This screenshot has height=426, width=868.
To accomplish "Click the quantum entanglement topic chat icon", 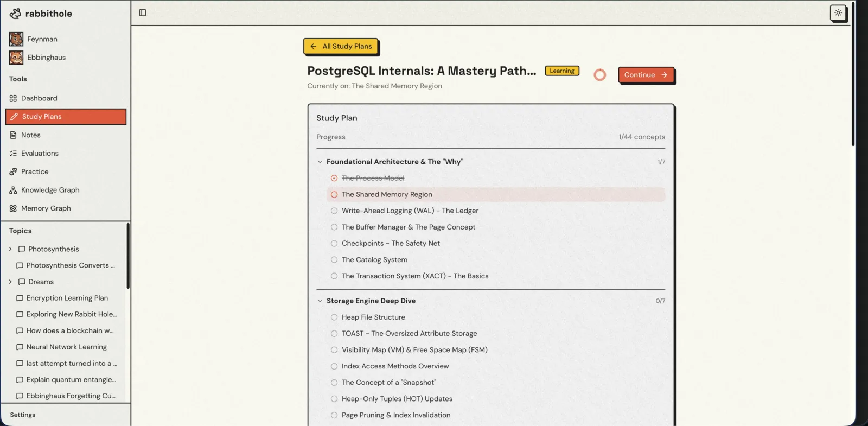I will coord(20,379).
